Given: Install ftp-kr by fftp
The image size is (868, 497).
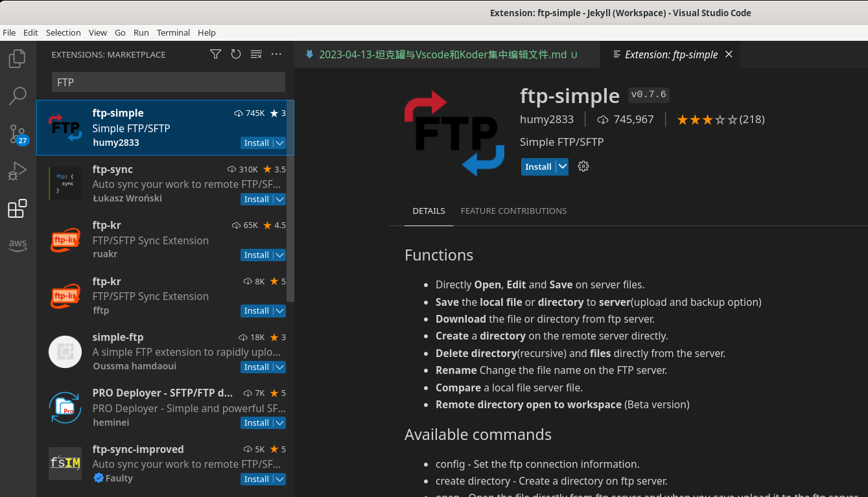Looking at the screenshot, I should tap(257, 310).
